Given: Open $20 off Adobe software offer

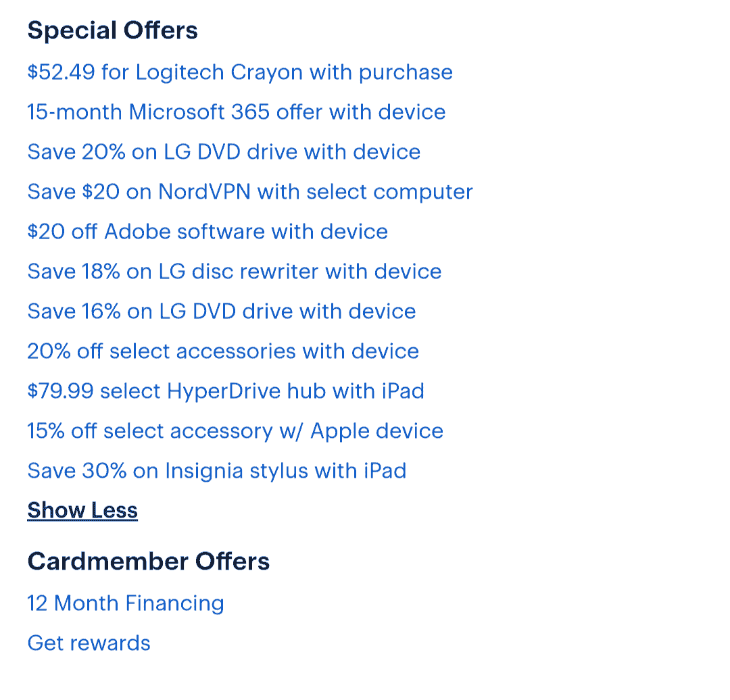Looking at the screenshot, I should (x=208, y=232).
